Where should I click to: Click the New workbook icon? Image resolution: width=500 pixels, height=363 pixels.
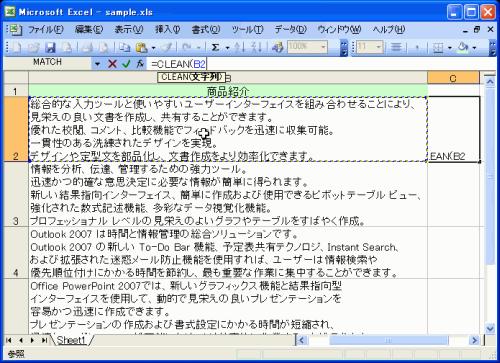[17, 48]
